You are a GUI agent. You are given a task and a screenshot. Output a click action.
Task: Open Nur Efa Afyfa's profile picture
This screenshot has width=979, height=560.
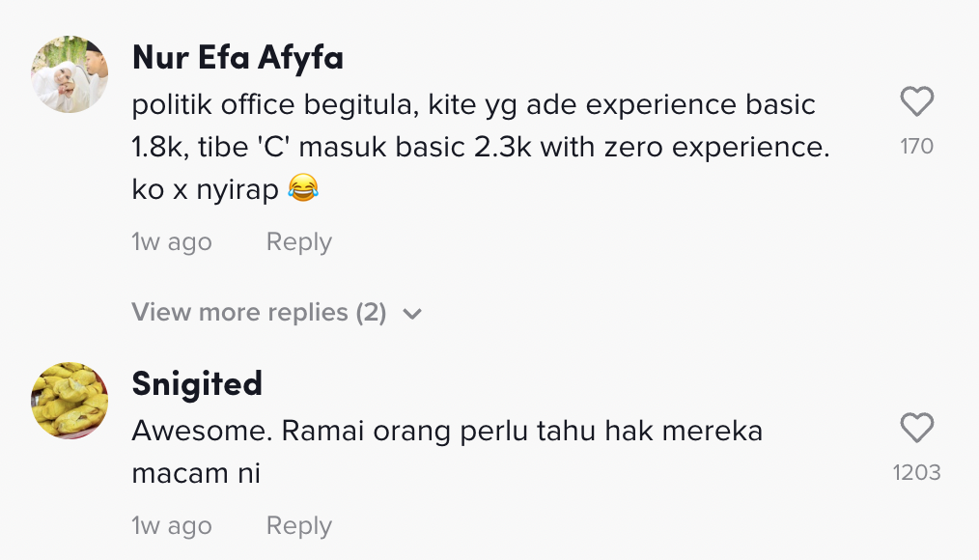[x=70, y=75]
